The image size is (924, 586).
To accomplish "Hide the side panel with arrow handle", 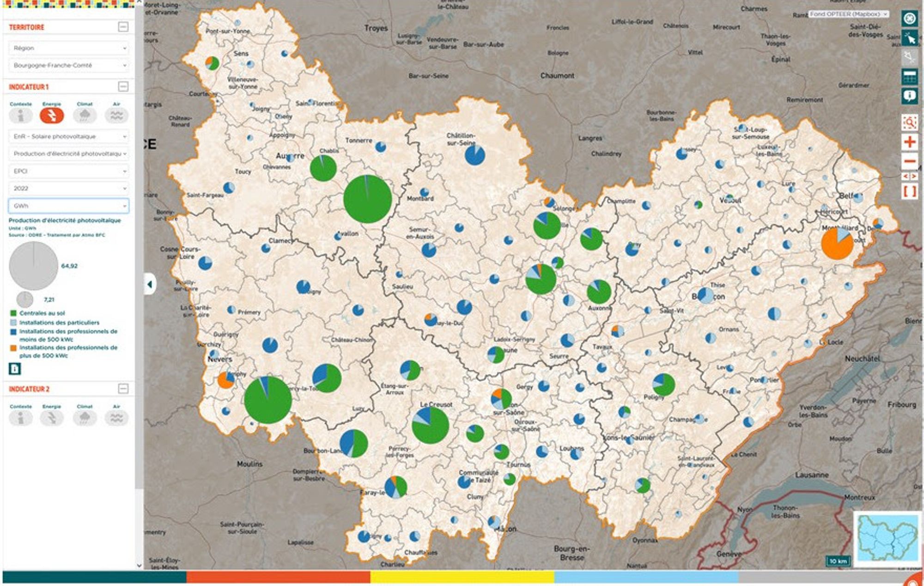I will click(x=150, y=284).
